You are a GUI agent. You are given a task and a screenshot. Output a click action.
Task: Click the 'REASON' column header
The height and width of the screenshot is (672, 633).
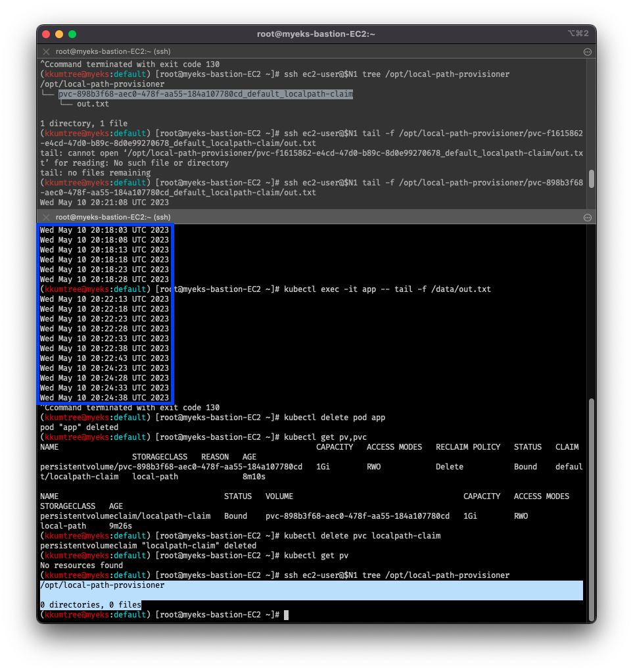[x=215, y=457]
